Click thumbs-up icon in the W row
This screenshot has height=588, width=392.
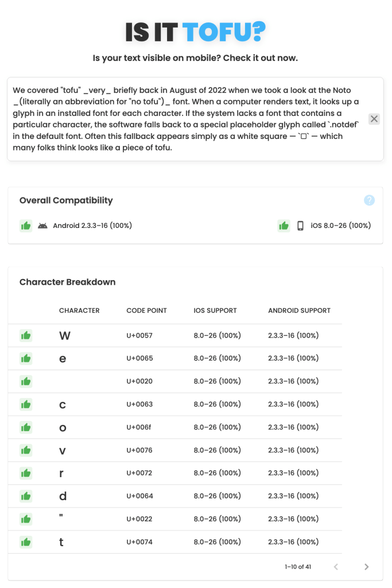click(x=26, y=335)
